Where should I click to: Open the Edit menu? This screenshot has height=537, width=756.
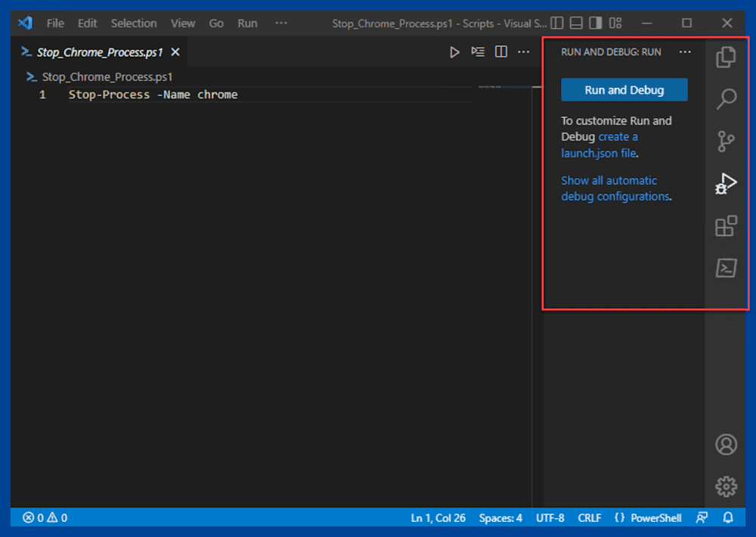point(87,23)
